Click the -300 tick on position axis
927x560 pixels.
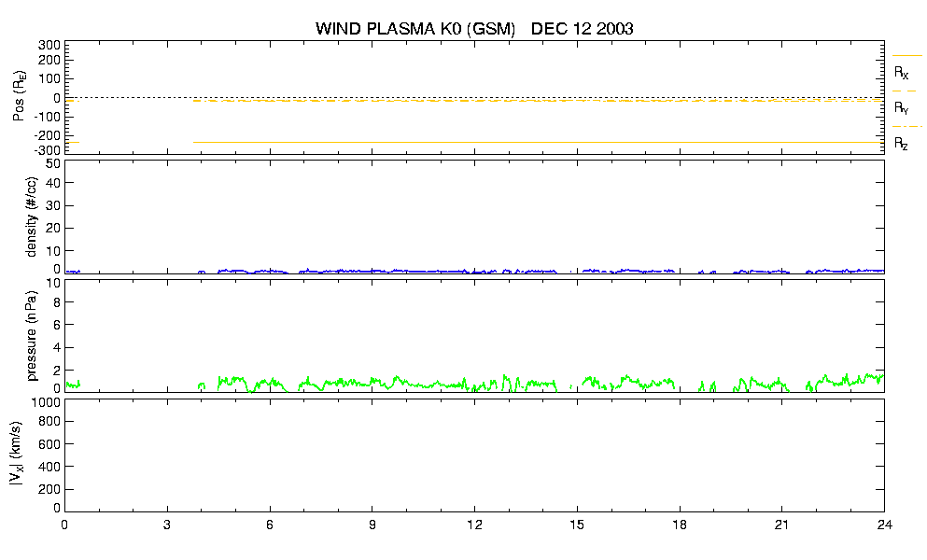coord(47,149)
